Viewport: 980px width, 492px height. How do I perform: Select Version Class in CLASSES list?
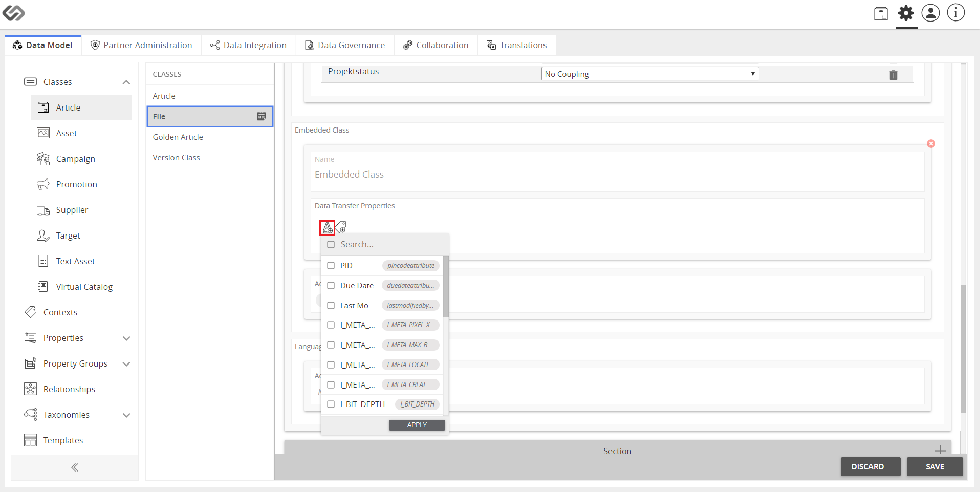tap(210, 158)
